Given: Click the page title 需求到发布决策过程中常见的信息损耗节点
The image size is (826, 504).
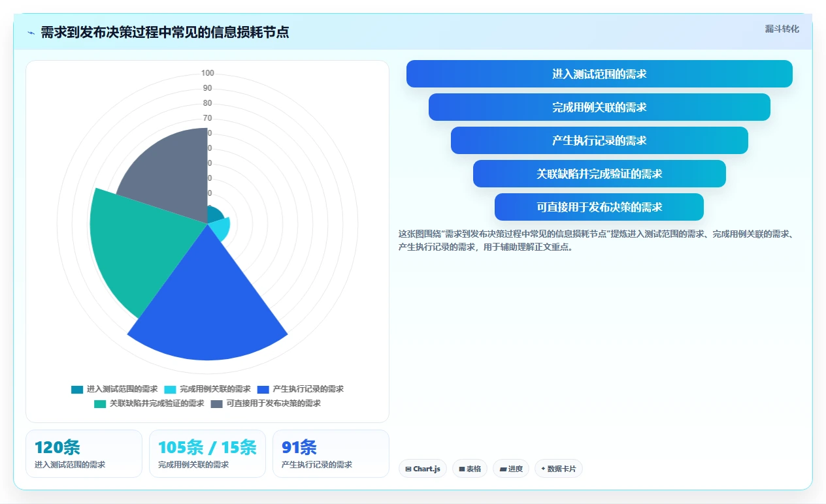Looking at the screenshot, I should pyautogui.click(x=165, y=33).
